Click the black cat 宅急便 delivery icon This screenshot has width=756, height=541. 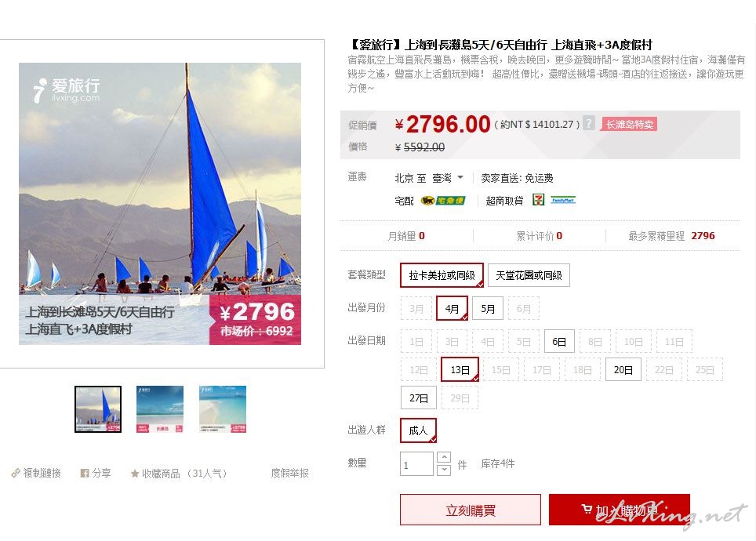point(442,200)
